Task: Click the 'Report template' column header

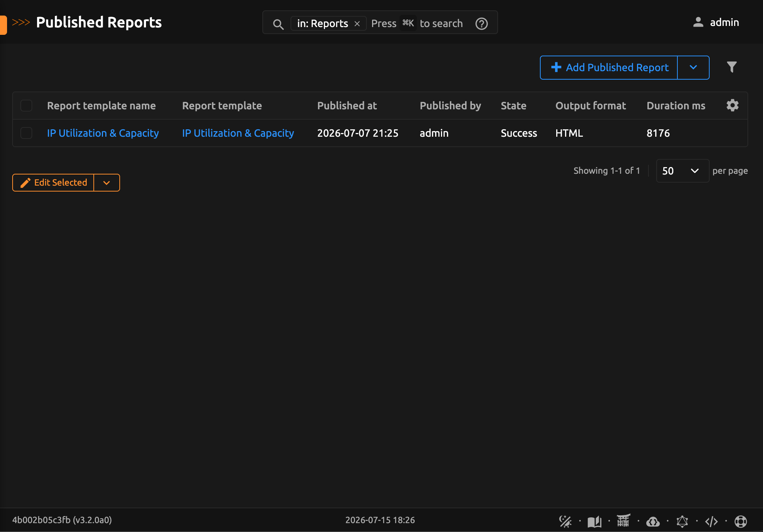Action: pyautogui.click(x=222, y=106)
